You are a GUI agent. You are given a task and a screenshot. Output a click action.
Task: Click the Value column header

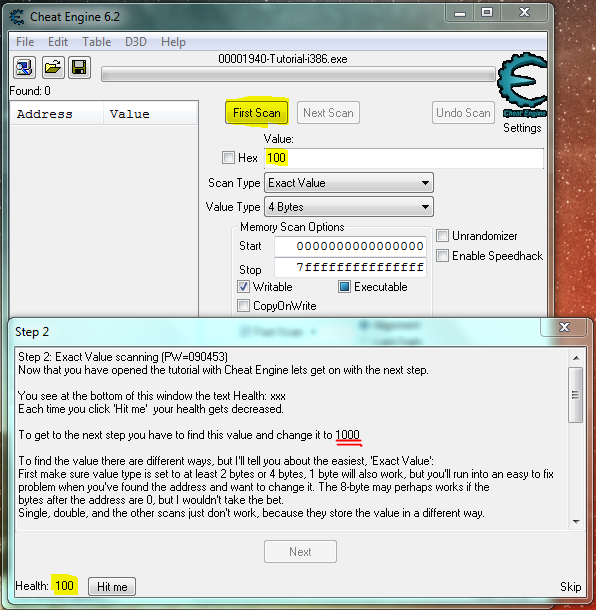click(150, 114)
